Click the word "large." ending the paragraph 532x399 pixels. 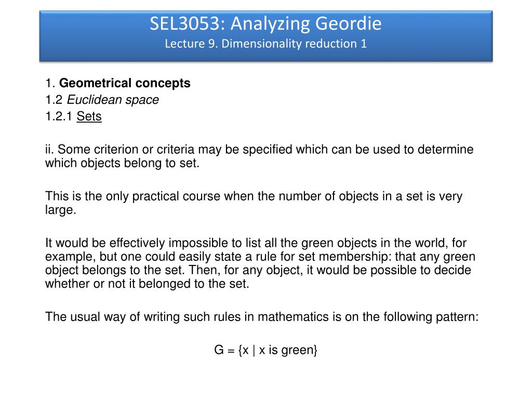tap(61, 210)
